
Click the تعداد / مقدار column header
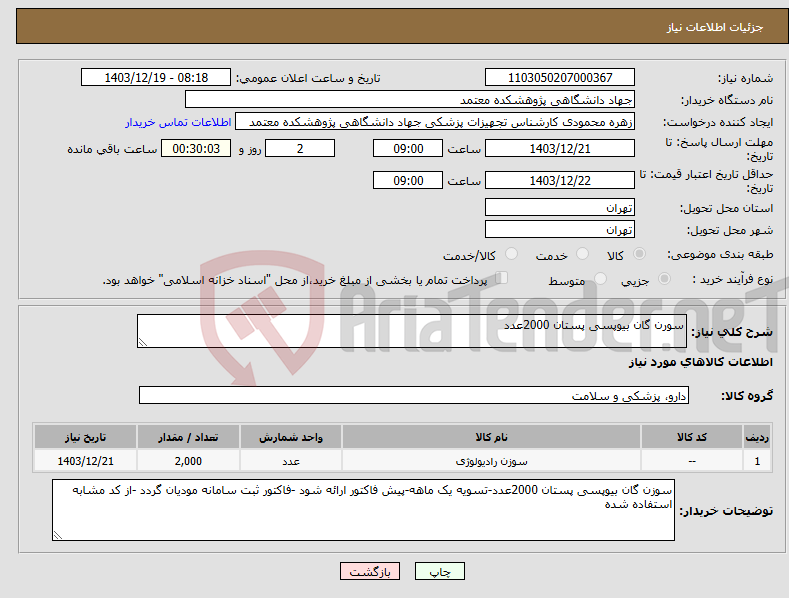pos(188,437)
